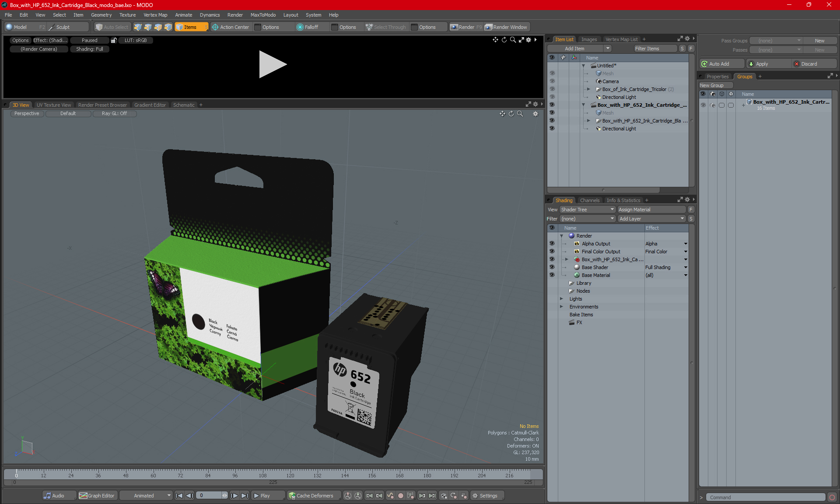Toggle visibility of Camera item

552,81
